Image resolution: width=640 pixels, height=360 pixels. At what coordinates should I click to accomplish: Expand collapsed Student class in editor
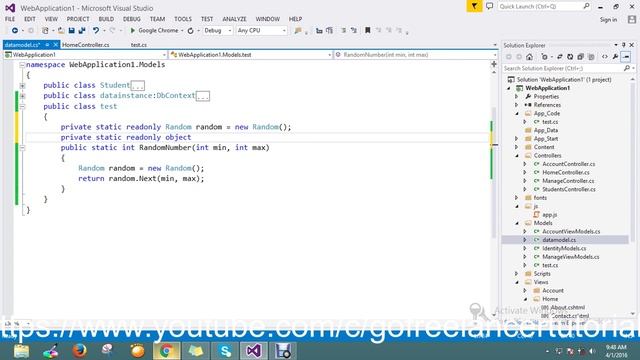click(x=22, y=86)
